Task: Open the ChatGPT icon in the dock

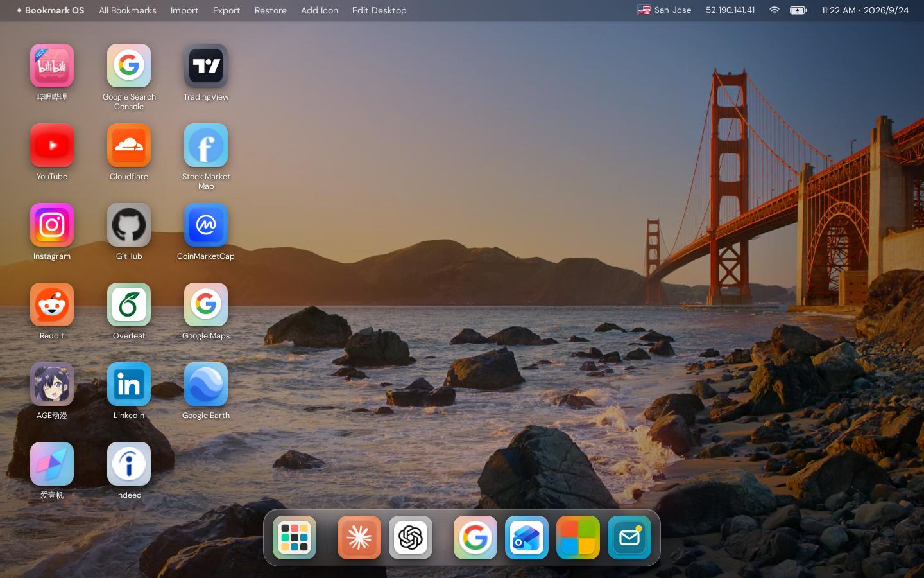Action: tap(411, 538)
